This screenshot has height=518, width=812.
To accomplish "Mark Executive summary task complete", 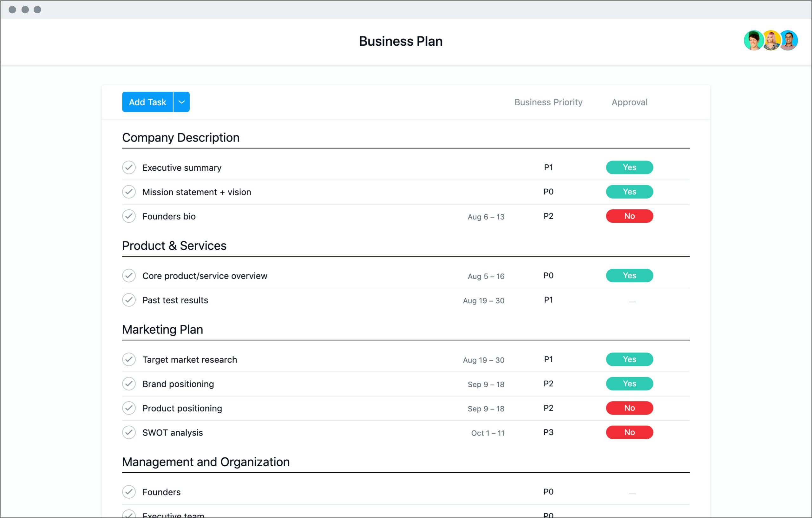I will pos(129,167).
